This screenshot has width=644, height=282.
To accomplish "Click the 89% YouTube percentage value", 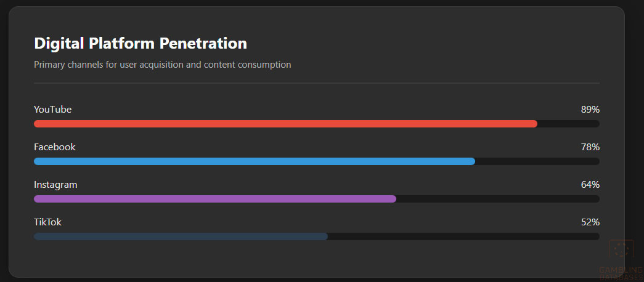I will point(590,110).
